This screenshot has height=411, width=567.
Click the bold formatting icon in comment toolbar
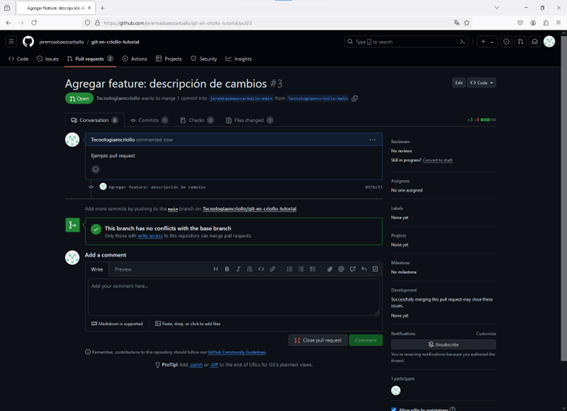pos(227,269)
